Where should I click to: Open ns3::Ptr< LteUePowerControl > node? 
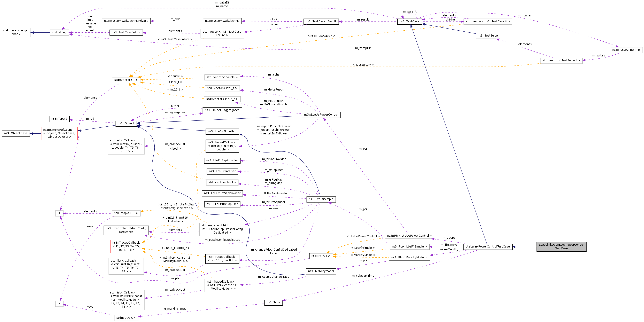point(409,236)
